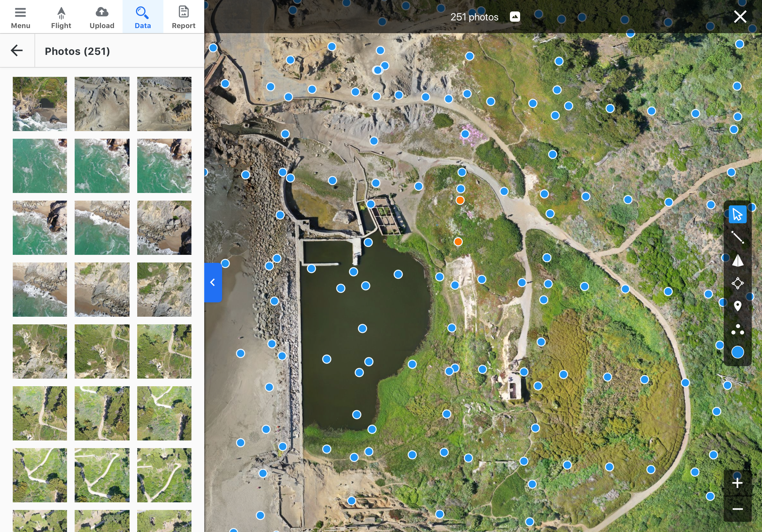Screen dimensions: 762x532
Task: Toggle photo location dots with blue circle button
Action: point(737,352)
